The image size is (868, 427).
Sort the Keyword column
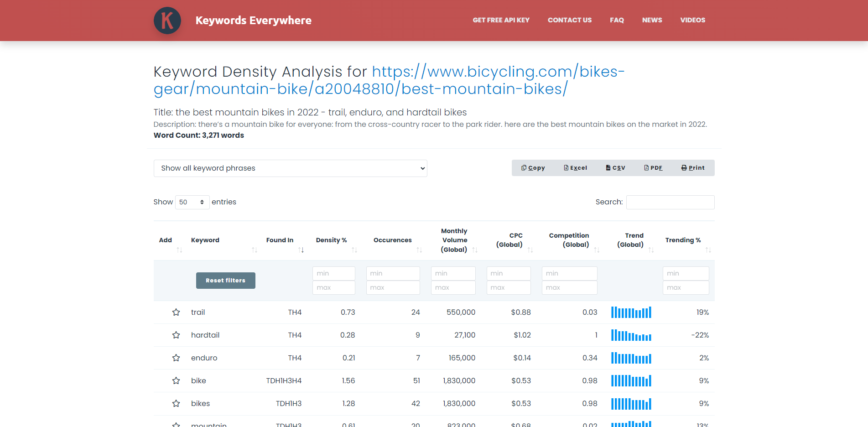tap(254, 250)
